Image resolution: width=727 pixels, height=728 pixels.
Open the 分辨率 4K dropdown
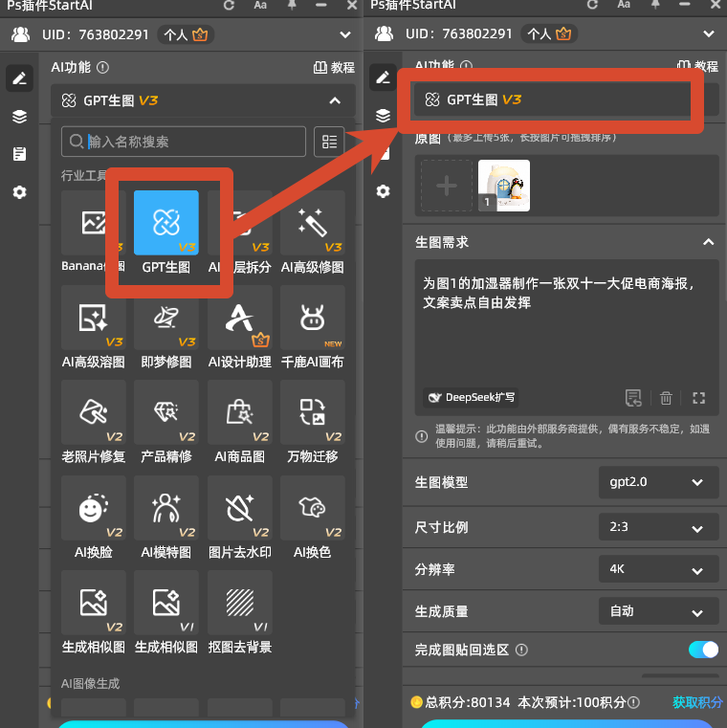click(659, 569)
